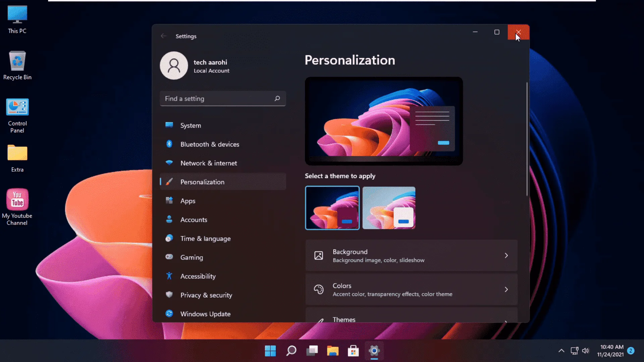Click the Privacy shield icon
644x362 pixels.
169,295
